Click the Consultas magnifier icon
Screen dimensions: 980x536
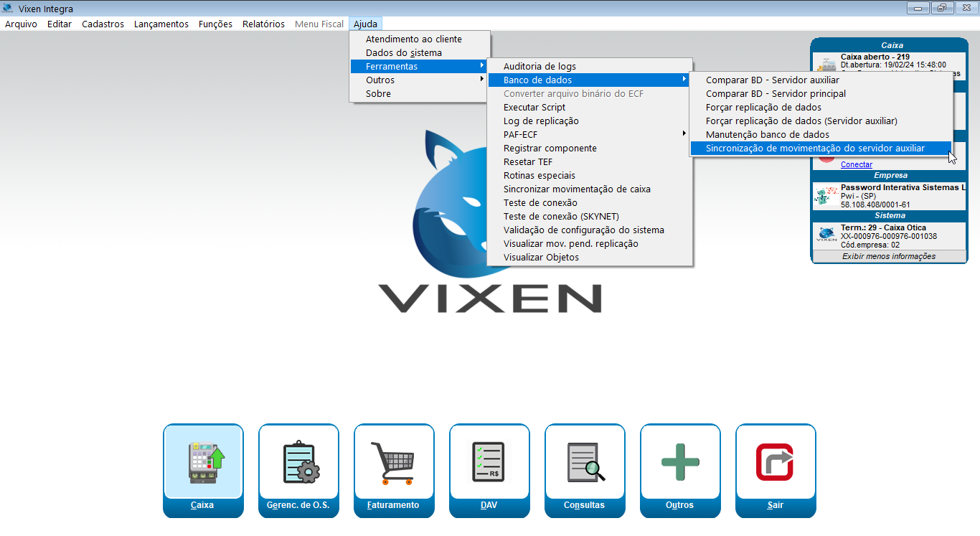(x=585, y=463)
